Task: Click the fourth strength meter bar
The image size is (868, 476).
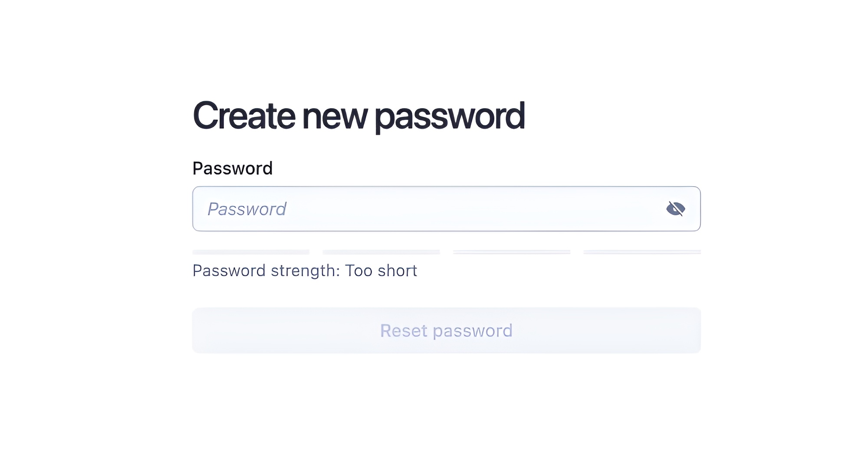Action: [x=641, y=252]
